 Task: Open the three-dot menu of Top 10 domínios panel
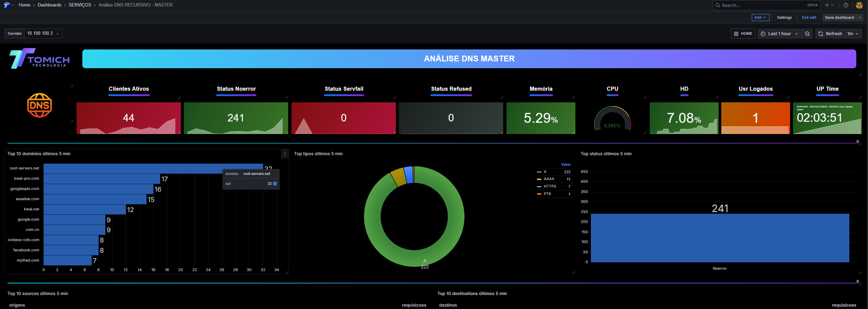(285, 154)
